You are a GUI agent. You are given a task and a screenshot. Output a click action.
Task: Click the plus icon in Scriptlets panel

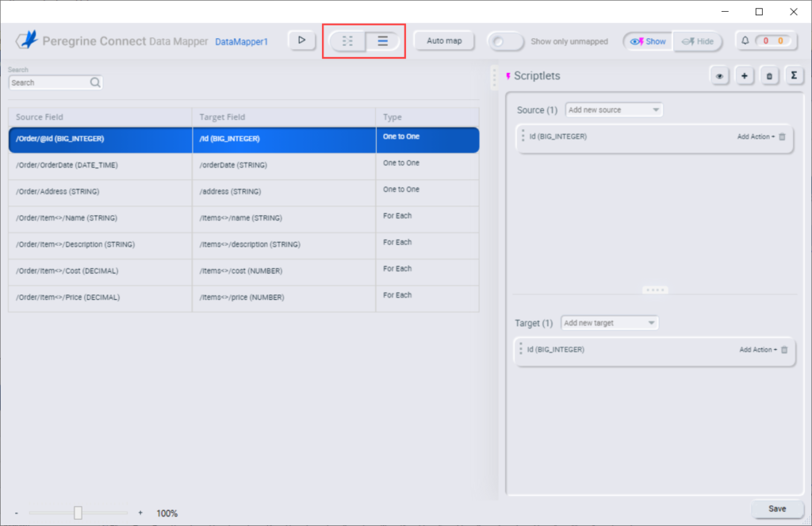tap(744, 76)
